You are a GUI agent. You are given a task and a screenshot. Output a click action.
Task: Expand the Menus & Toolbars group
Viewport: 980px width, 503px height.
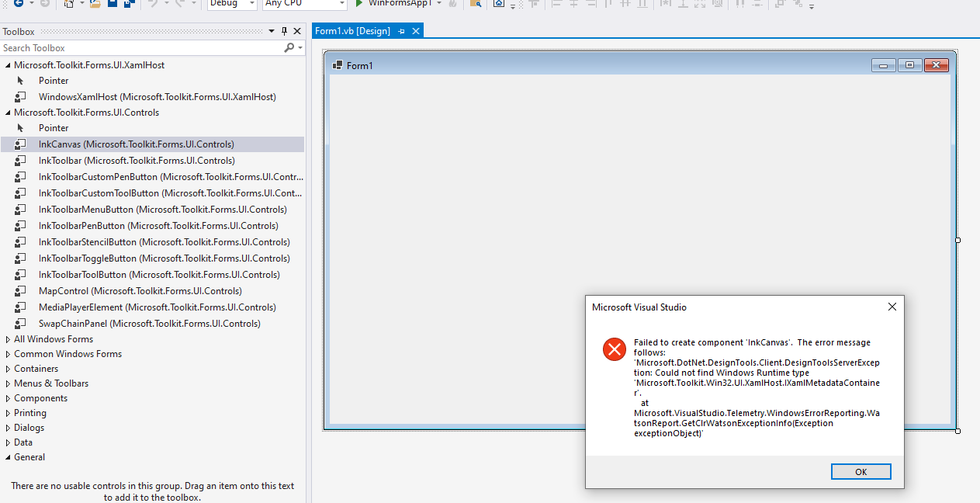[8, 383]
